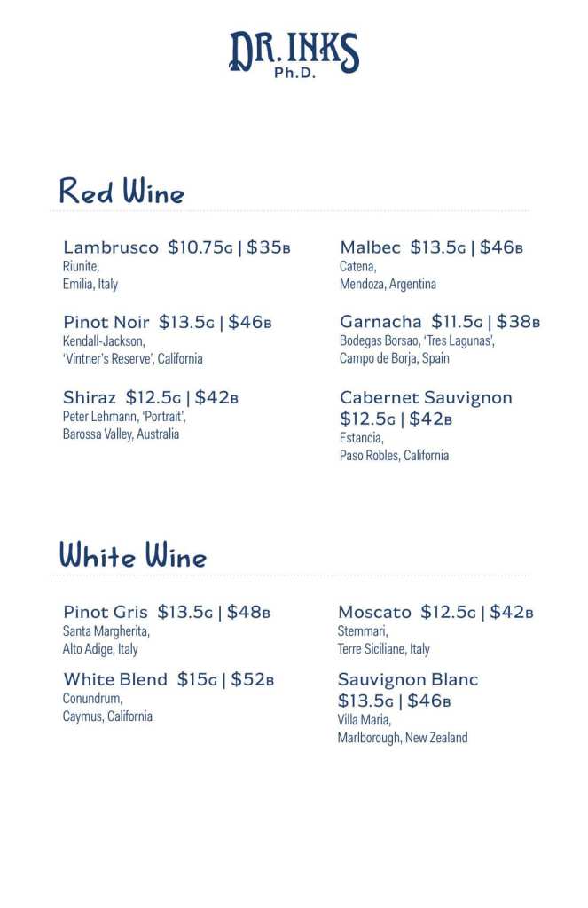Click the Cabernet Sauvignon title
The width and height of the screenshot is (588, 908).
point(426,397)
